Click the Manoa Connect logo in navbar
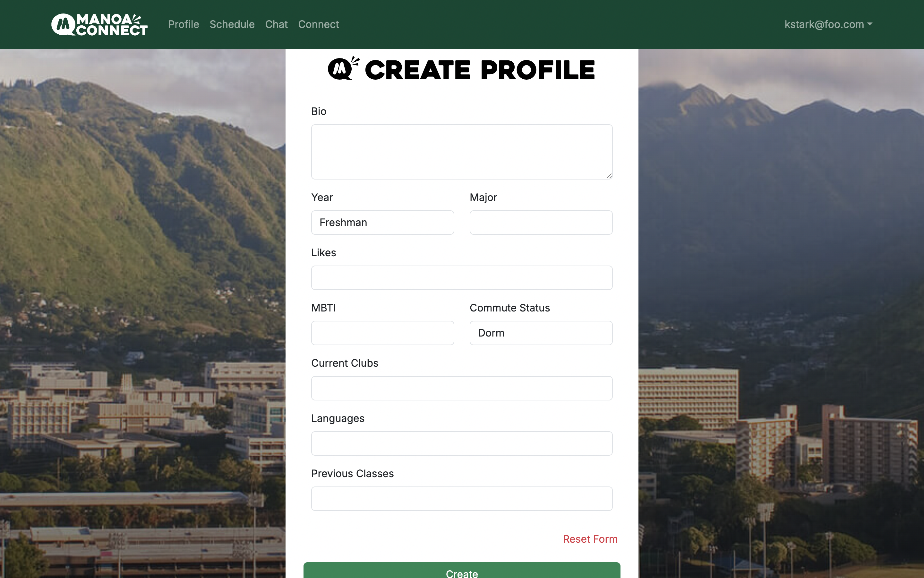 (99, 24)
